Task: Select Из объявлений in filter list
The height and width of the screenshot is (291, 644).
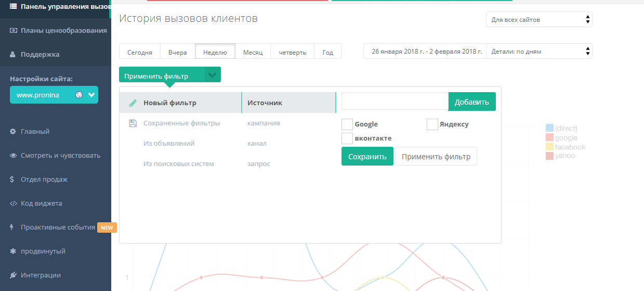Action: (x=169, y=143)
